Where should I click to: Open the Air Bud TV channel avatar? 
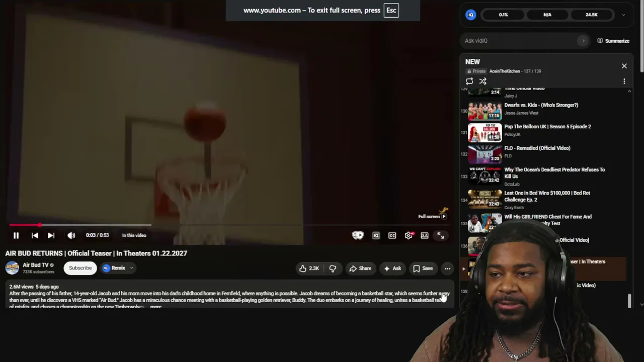(x=12, y=268)
